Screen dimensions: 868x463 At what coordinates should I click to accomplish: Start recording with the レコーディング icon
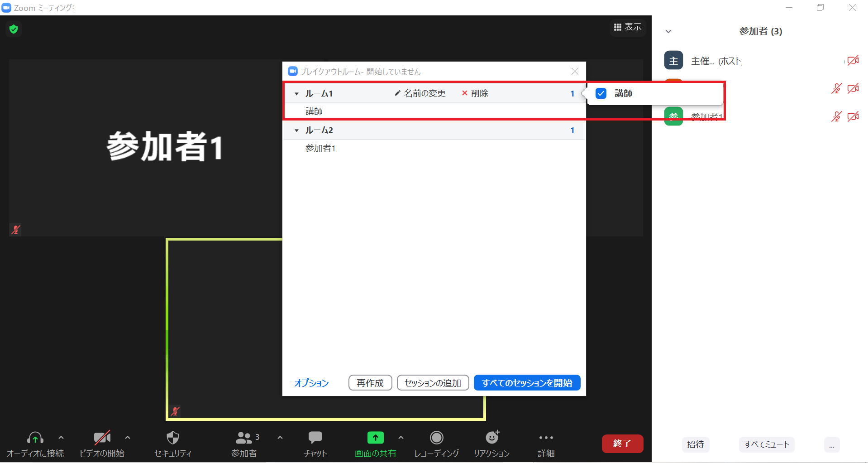point(436,438)
